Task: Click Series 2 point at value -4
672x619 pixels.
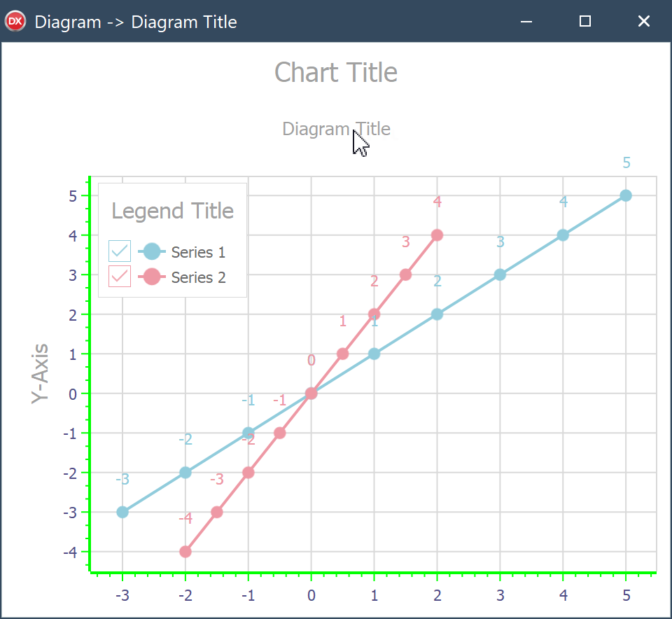Action: 185,552
